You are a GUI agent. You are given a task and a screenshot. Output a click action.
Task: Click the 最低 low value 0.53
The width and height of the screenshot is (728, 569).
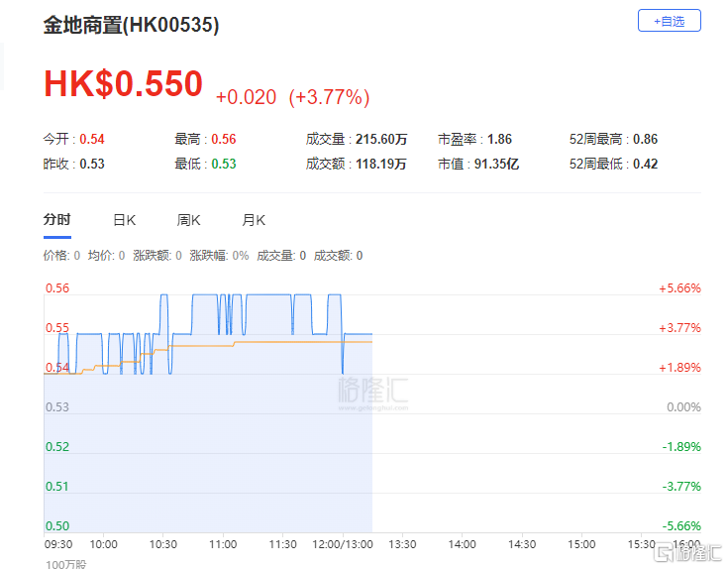[224, 164]
